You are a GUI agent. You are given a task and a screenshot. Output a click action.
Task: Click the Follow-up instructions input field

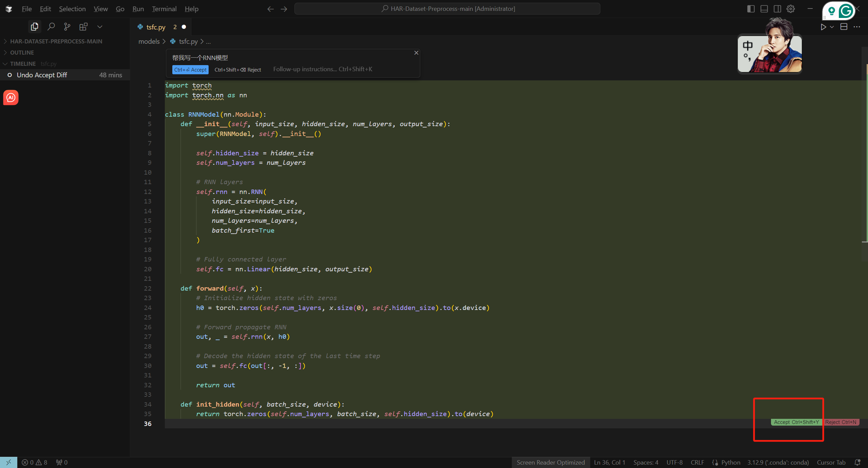coord(322,69)
